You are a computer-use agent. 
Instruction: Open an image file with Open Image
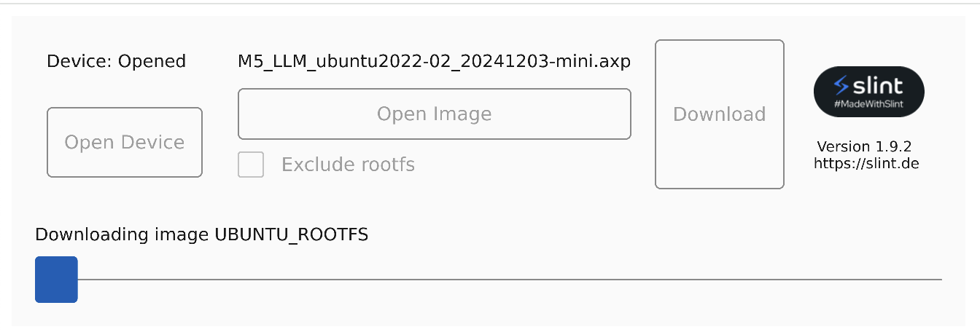point(435,114)
